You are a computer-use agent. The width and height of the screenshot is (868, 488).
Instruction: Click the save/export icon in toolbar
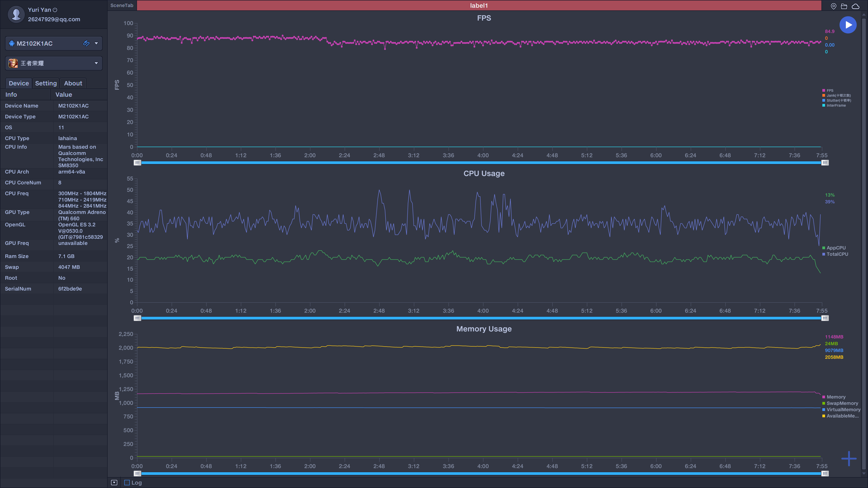tap(844, 6)
